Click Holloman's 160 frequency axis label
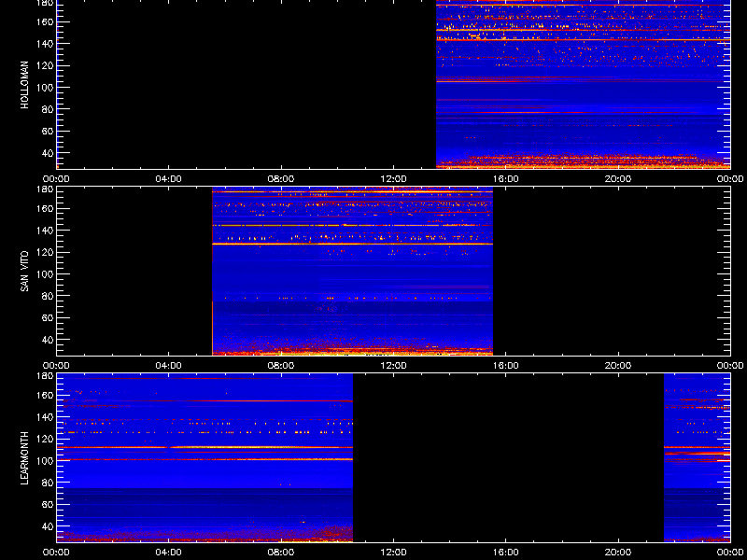The image size is (747, 560). pyautogui.click(x=45, y=21)
